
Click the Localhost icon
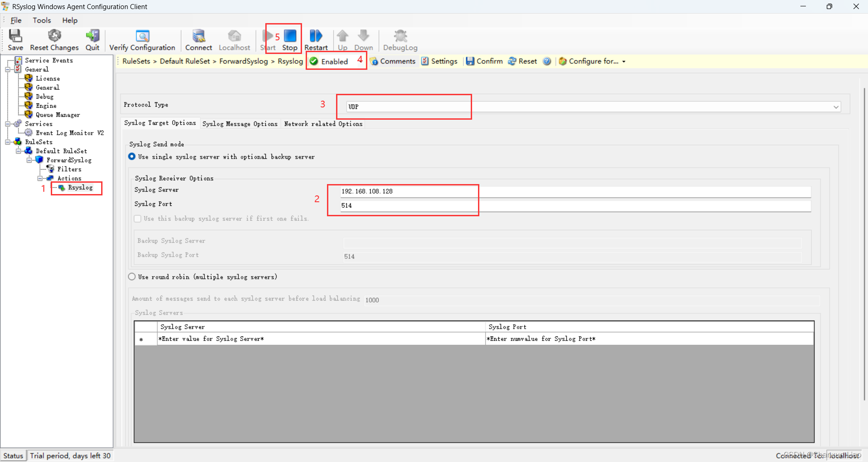234,39
